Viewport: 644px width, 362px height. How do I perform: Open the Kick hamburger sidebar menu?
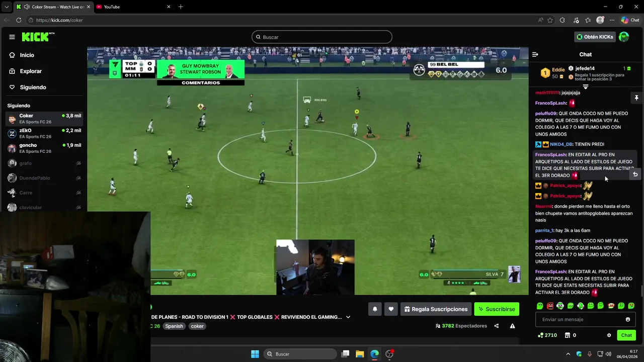click(12, 37)
